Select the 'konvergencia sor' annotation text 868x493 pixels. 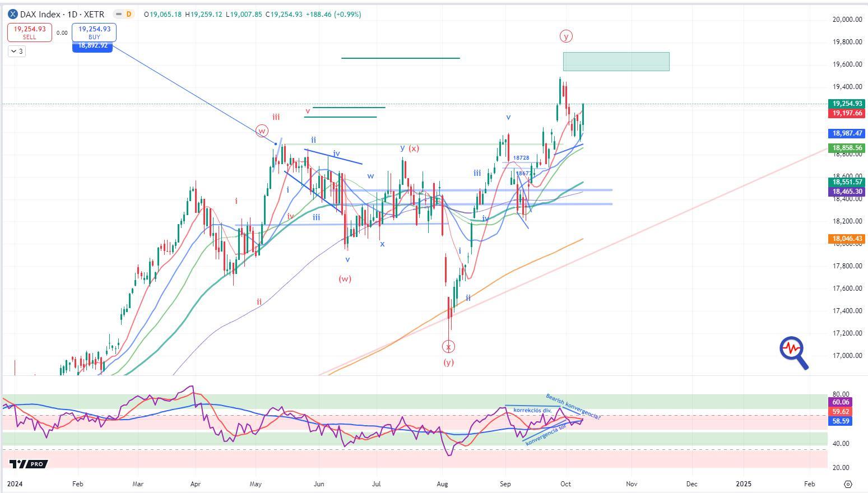(546, 436)
